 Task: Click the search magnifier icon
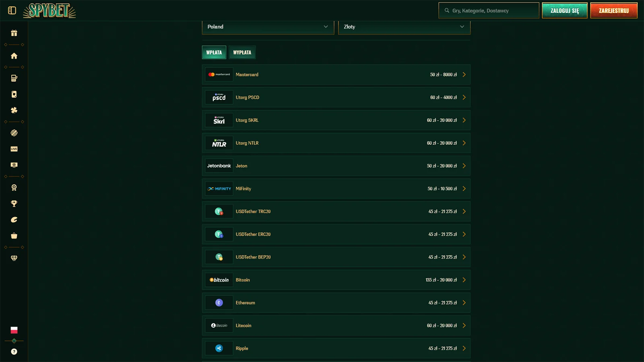tap(447, 10)
